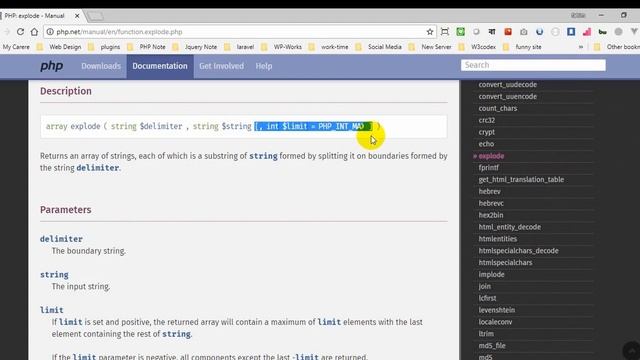Open the Get Involved menu item
Viewport: 640px width, 360px height.
coord(221,66)
